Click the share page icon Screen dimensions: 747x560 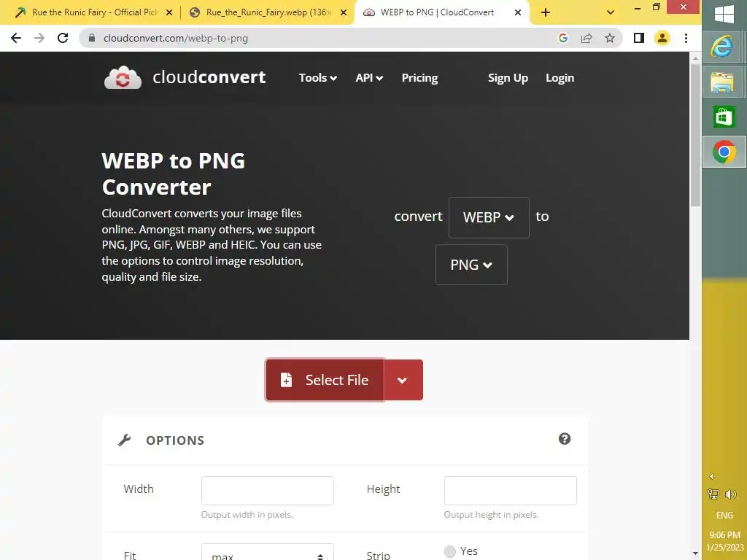(x=587, y=38)
